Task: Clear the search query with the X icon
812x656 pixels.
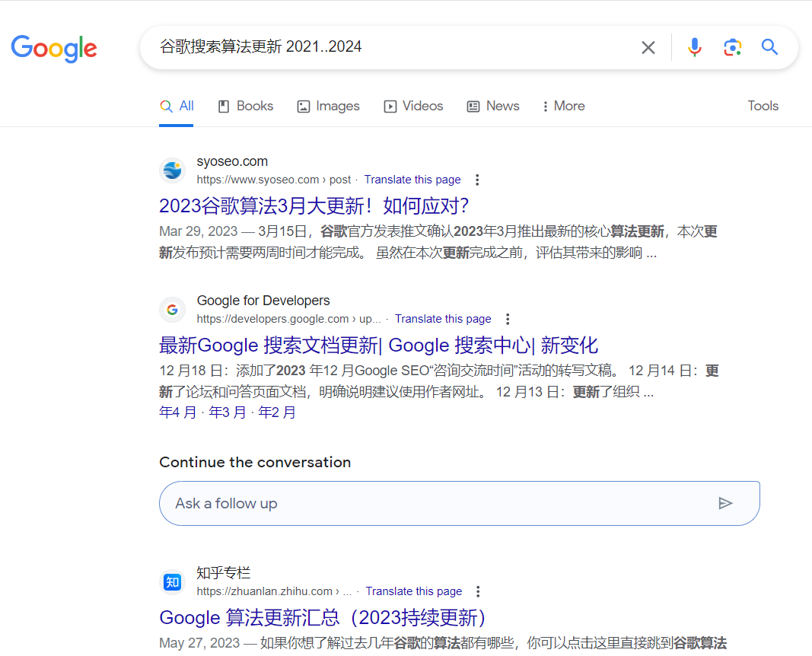Action: [648, 48]
